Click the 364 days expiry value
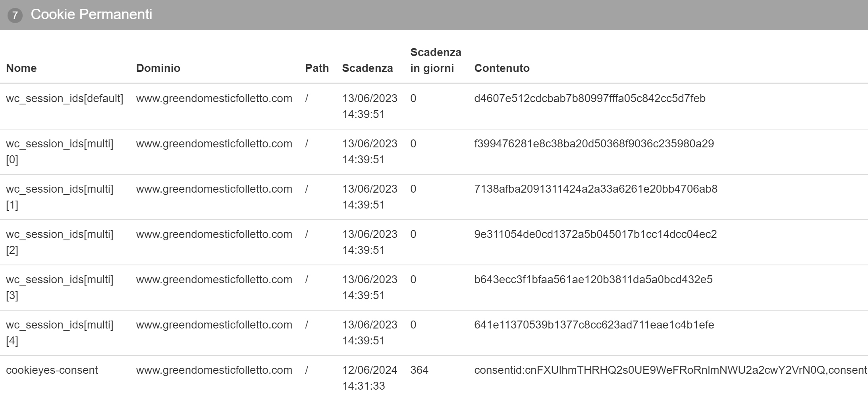Viewport: 868px width, 398px height. tap(419, 370)
